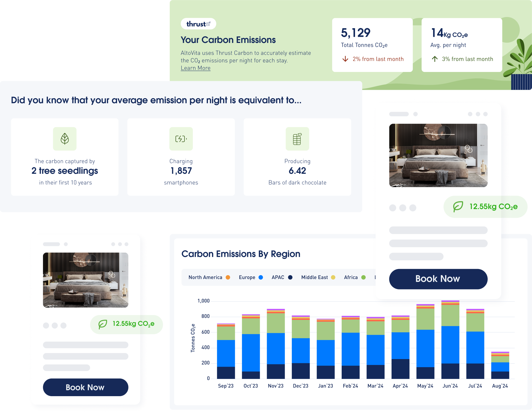Toggle Middle East legend entry
This screenshot has height=414, width=532.
[314, 277]
